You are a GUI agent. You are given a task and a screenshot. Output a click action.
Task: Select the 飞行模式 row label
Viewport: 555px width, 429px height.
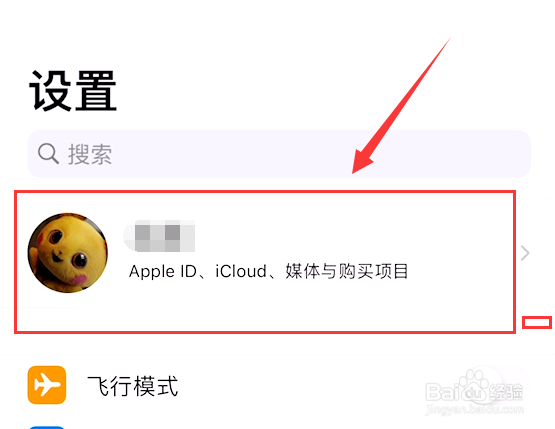click(x=133, y=386)
